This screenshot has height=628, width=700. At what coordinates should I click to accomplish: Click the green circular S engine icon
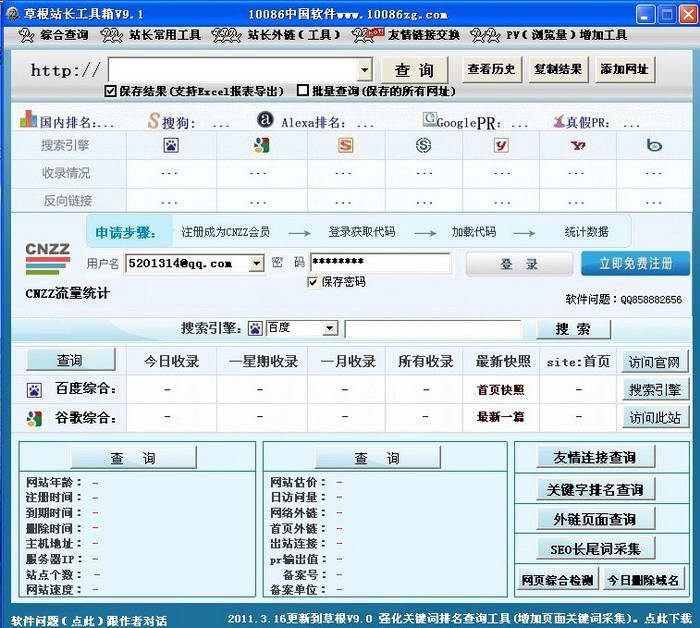[423, 146]
